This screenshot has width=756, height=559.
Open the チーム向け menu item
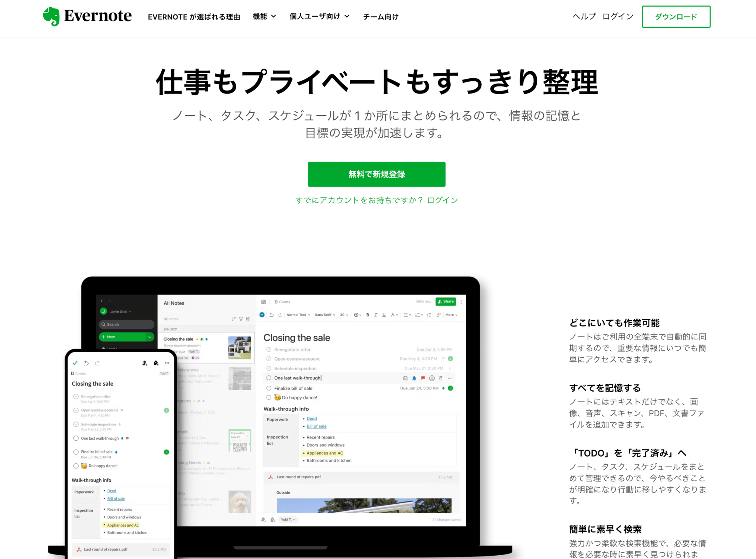381,17
